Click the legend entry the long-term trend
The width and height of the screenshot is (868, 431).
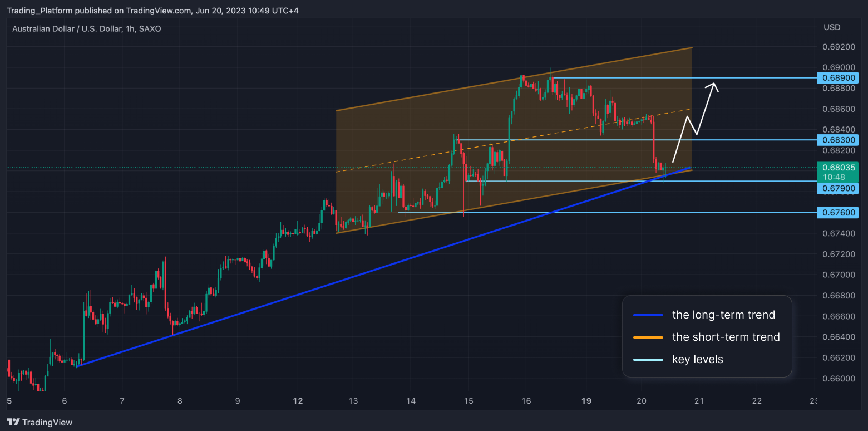(723, 315)
